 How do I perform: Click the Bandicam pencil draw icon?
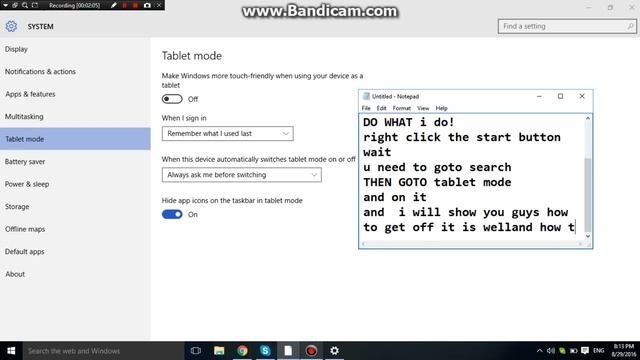pyautogui.click(x=113, y=5)
